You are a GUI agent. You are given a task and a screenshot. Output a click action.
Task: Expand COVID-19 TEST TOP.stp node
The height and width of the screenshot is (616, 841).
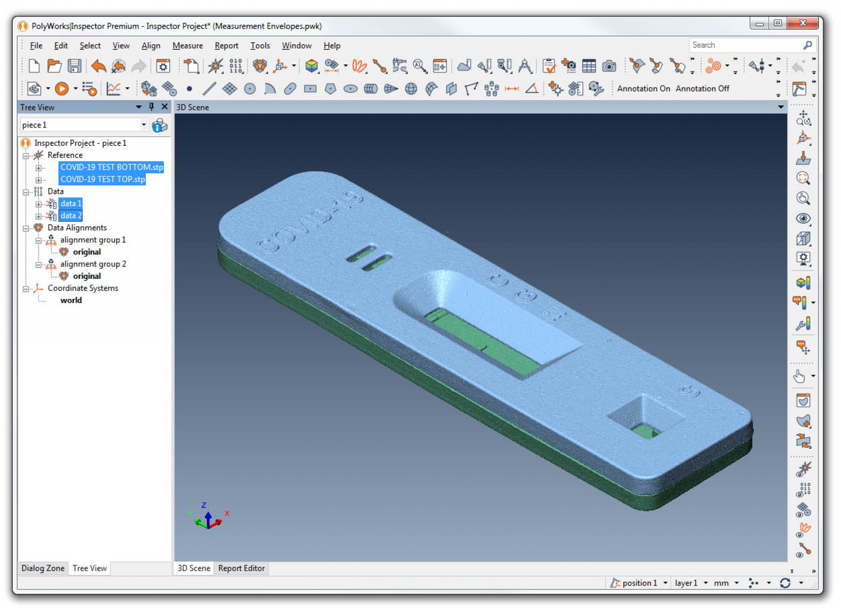pos(38,180)
